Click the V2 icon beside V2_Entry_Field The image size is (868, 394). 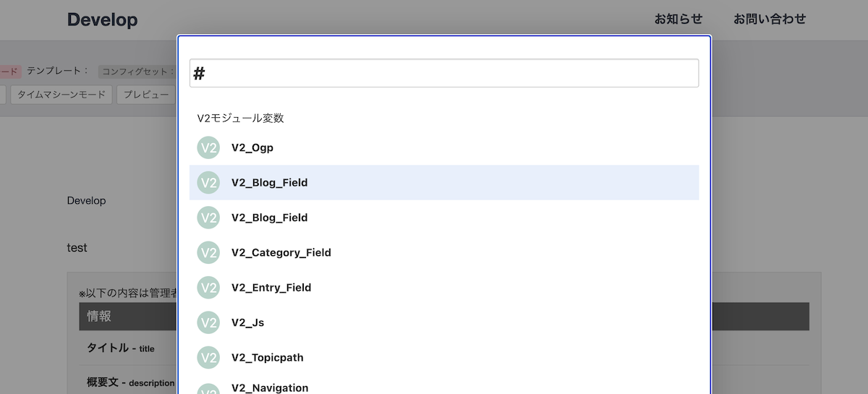pyautogui.click(x=208, y=287)
